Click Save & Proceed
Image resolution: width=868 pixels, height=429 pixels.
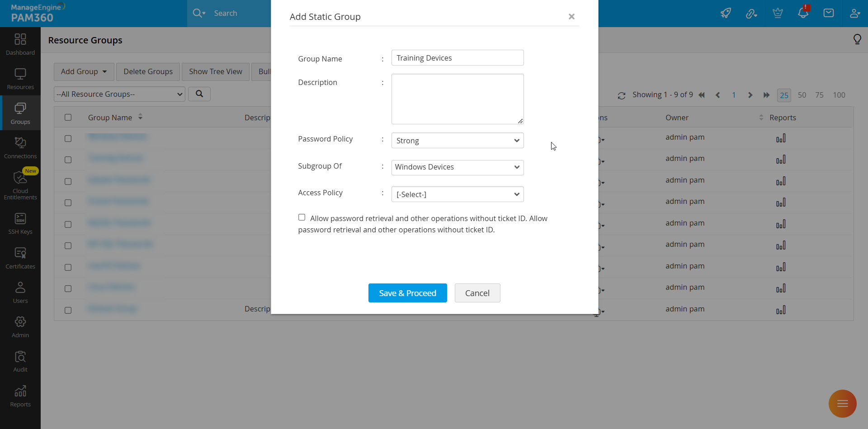pos(407,293)
